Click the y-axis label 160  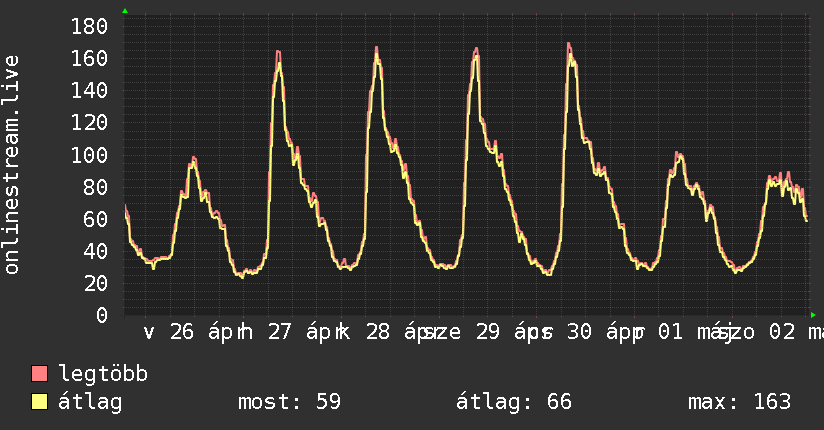tap(89, 58)
